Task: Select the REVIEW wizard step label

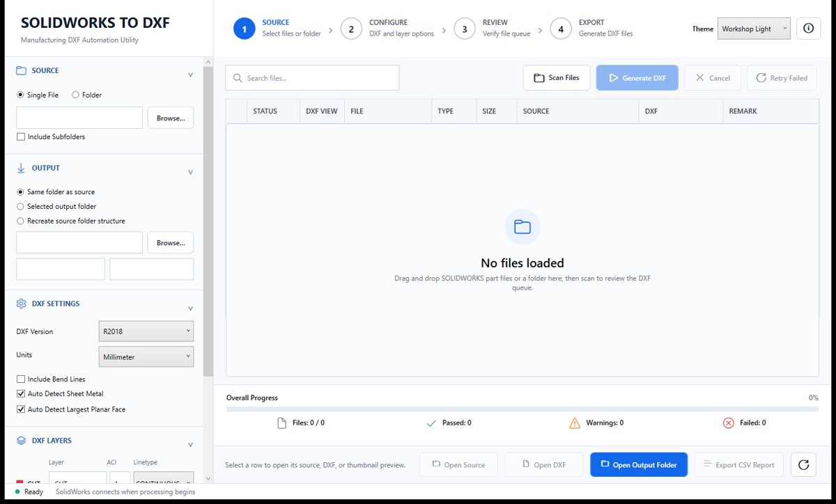Action: (495, 22)
